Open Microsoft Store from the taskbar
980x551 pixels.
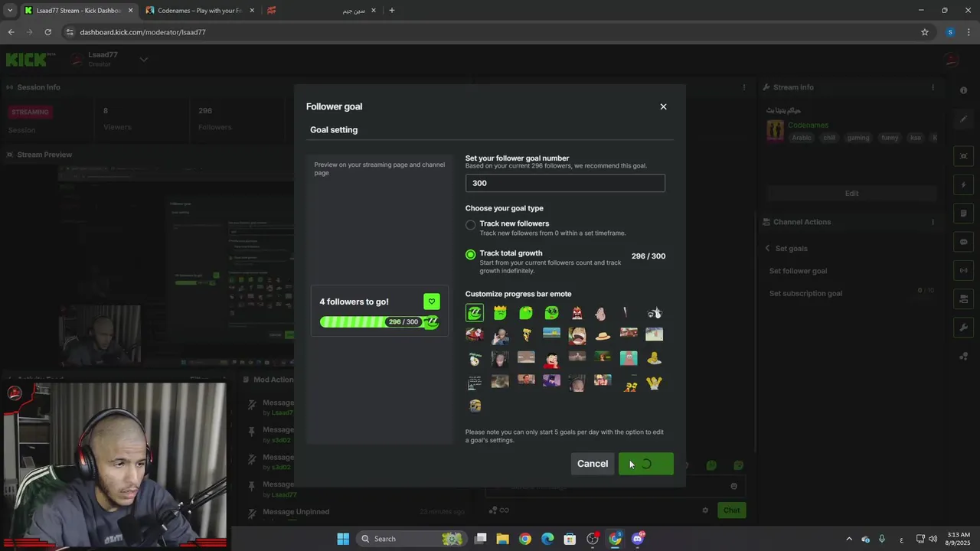click(x=570, y=539)
